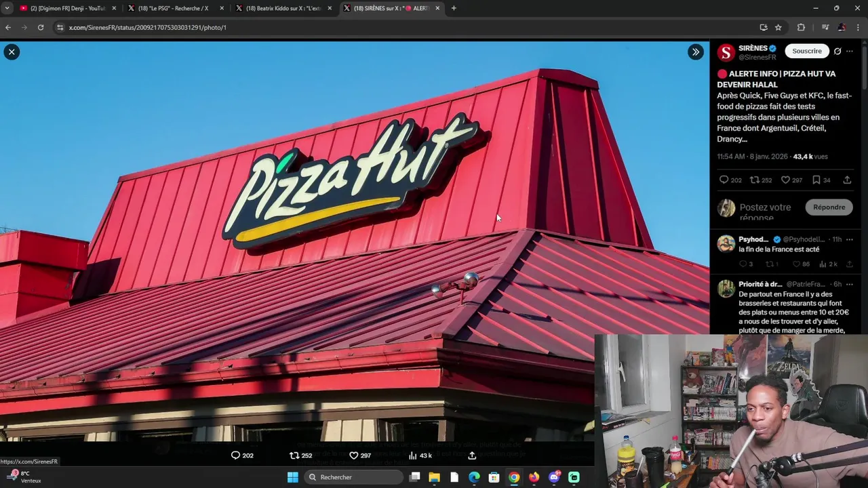Open the browser extensions puzzle icon
Image resolution: width=868 pixels, height=488 pixels.
click(801, 27)
